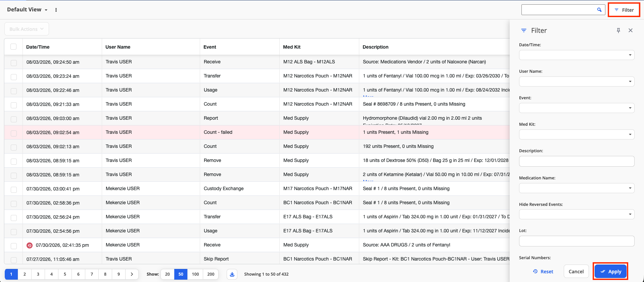Check the 02:56:24 pm Transfer row

point(14,218)
